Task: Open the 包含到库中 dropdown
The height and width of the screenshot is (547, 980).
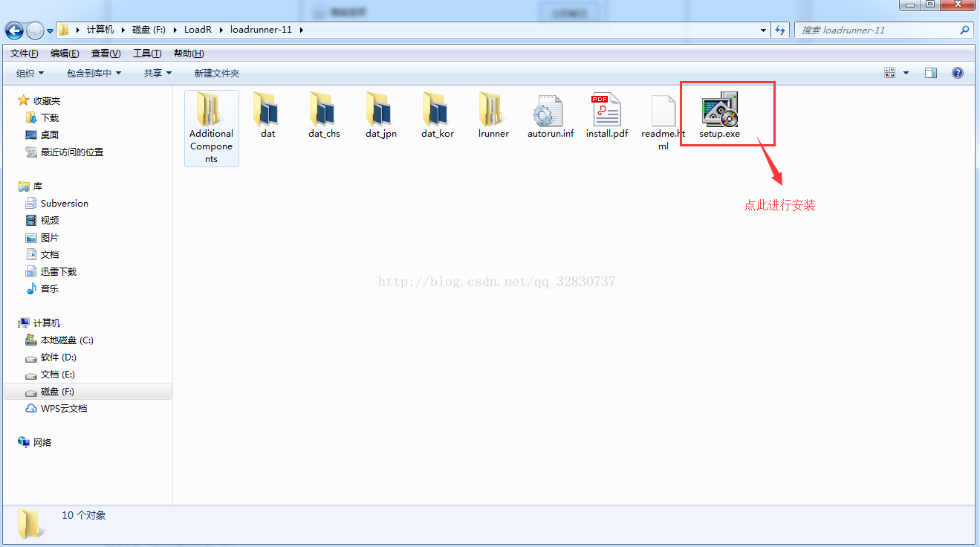Action: click(94, 73)
